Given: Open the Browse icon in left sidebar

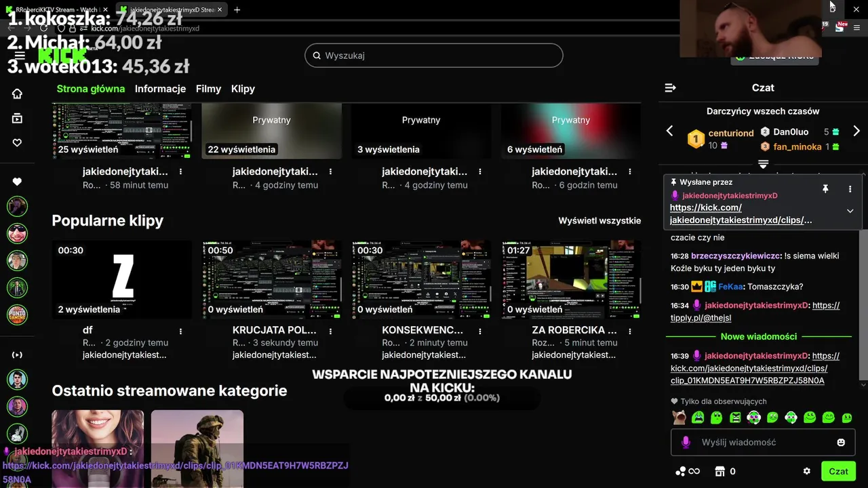Looking at the screenshot, I should pos(17,118).
